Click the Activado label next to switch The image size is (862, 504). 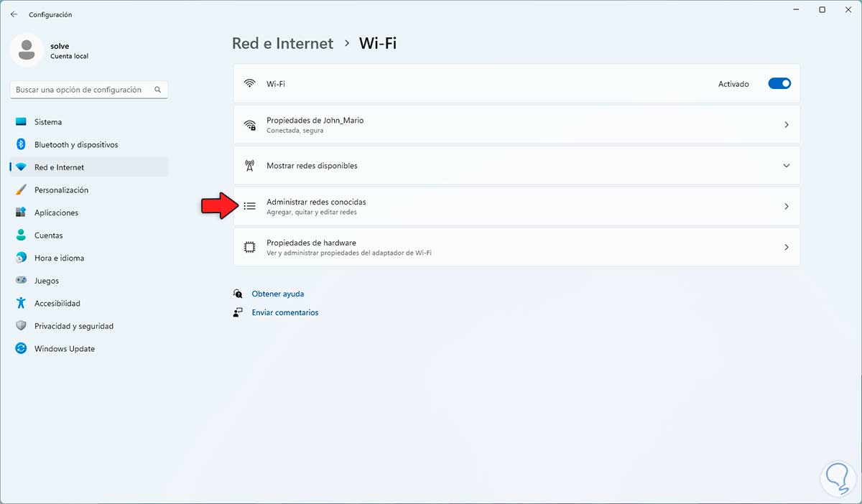click(733, 84)
